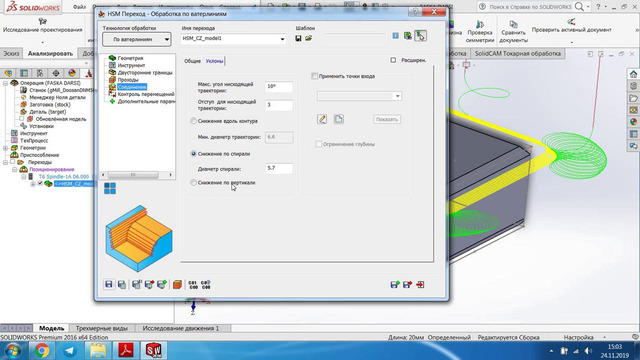Click the 'Показать' button
The image size is (640, 360).
click(387, 119)
